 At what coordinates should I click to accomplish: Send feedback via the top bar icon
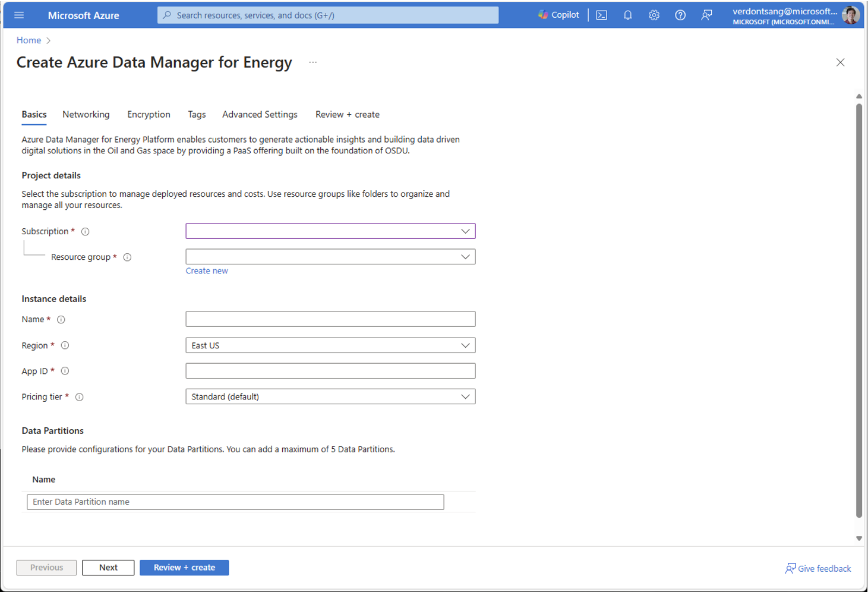[706, 15]
